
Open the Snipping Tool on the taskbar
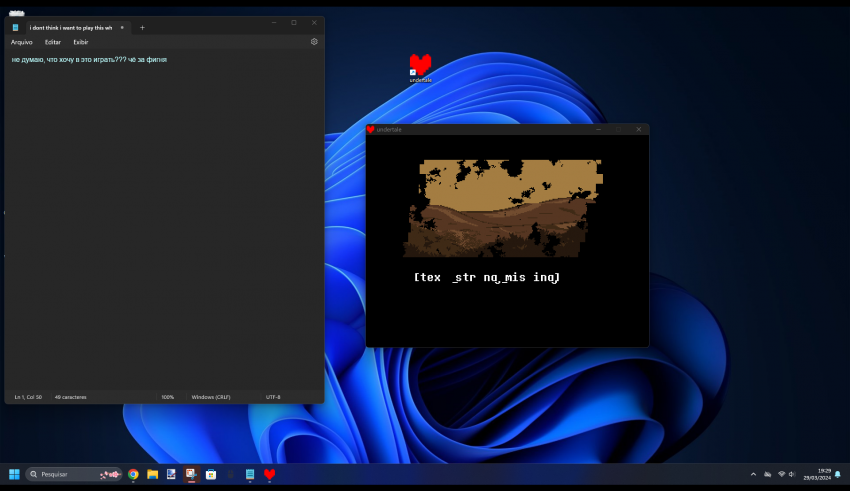191,474
